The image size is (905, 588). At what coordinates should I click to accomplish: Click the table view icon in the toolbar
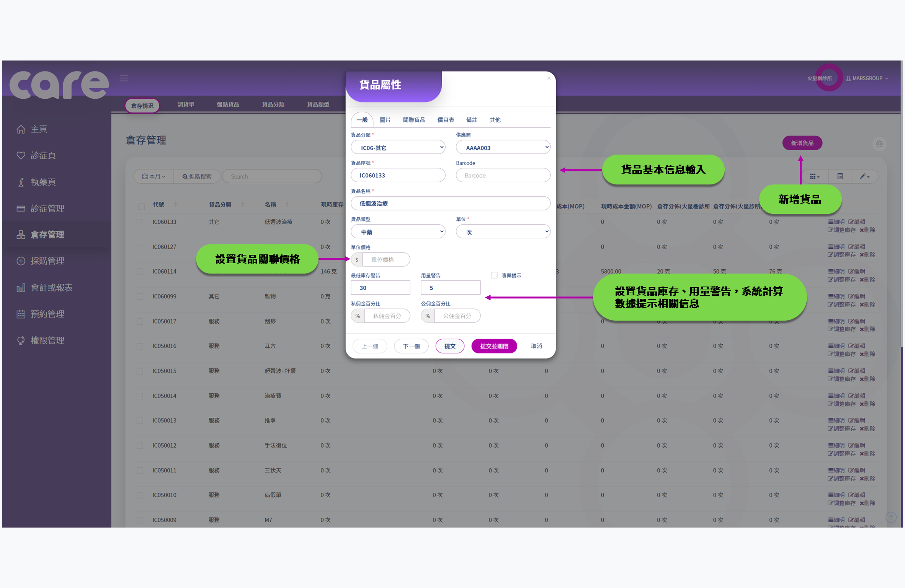click(x=840, y=176)
